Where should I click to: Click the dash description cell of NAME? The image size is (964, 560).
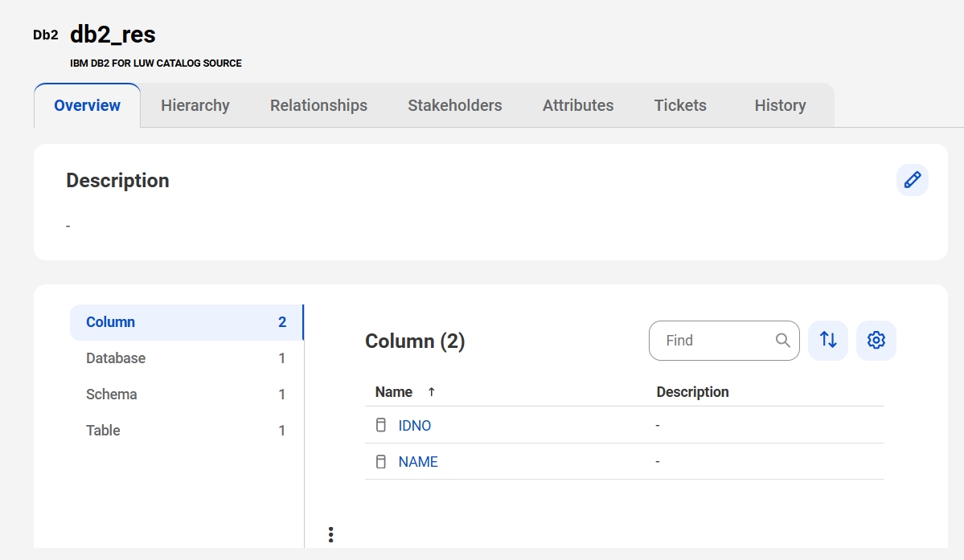point(658,461)
